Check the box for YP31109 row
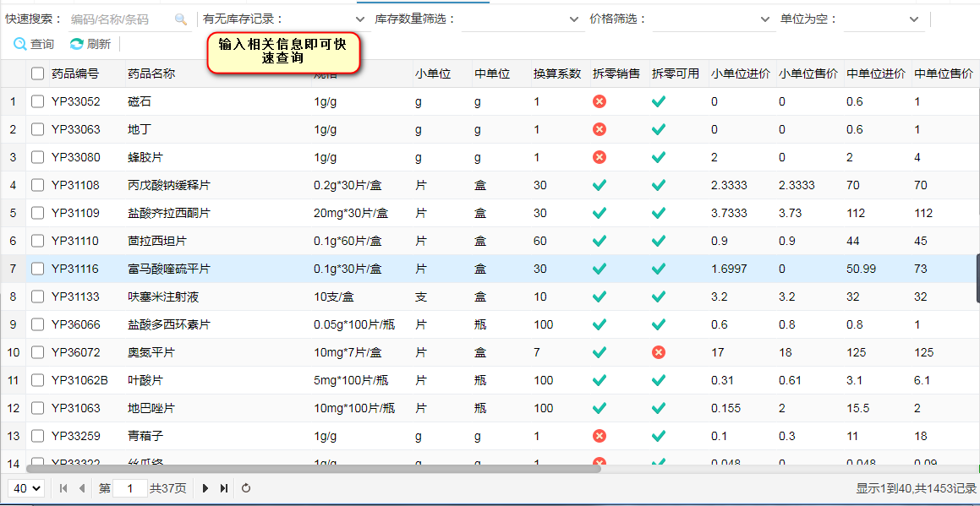980x506 pixels. 37,213
